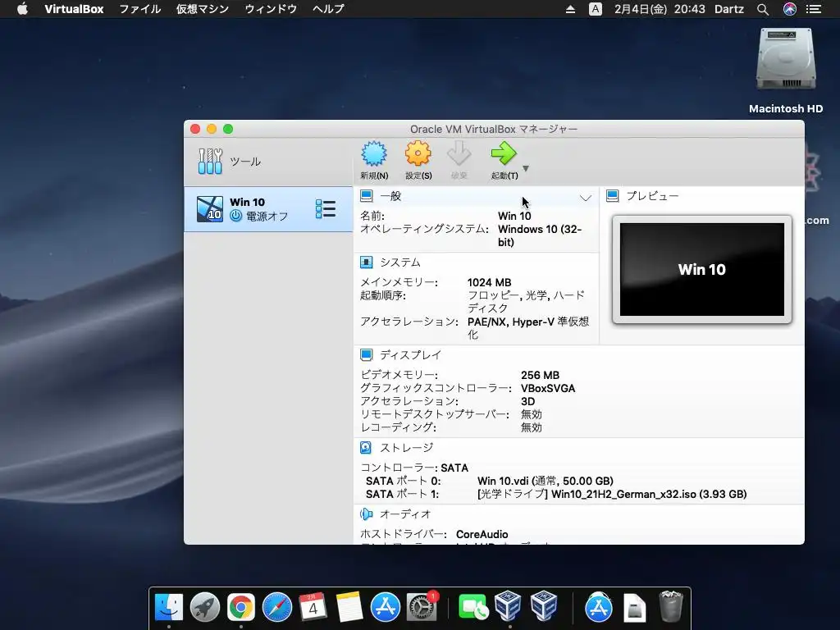The image size is (840, 630).
Task: Open Launchpad rocket in the Dock
Action: click(204, 607)
